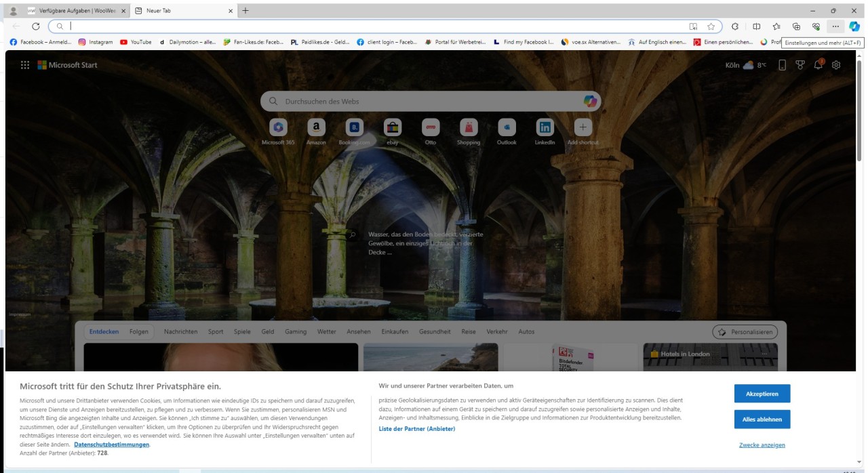The image size is (868, 473).
Task: Open the Collections icon in toolbar
Action: [x=797, y=26]
